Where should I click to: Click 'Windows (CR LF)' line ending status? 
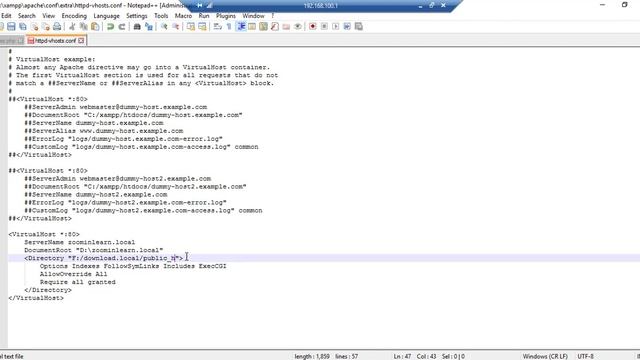click(545, 356)
